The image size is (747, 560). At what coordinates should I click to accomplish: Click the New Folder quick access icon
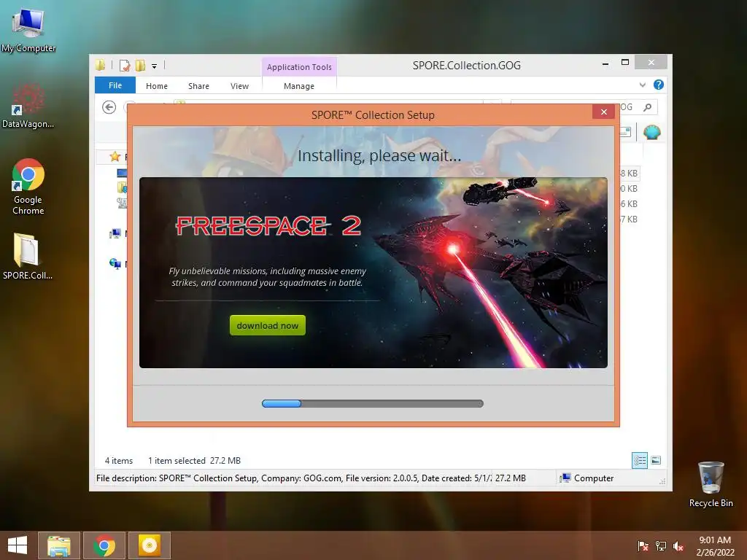click(141, 65)
